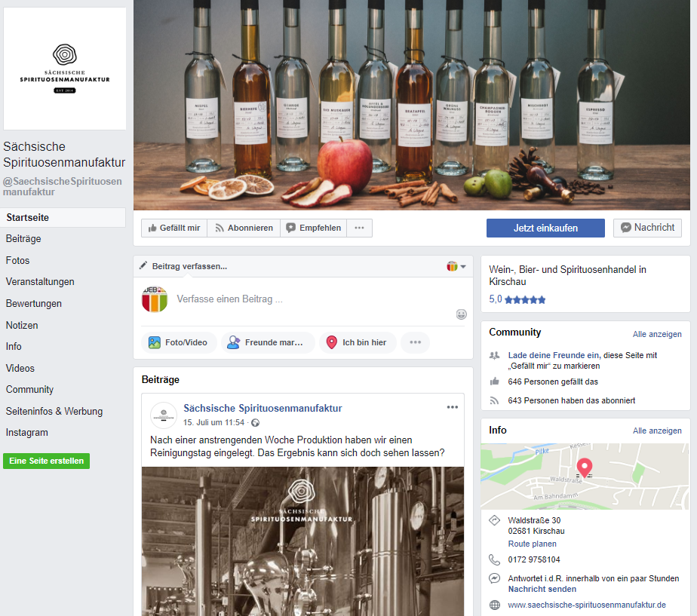
Task: Click the phone number 0172 9758104
Action: tap(534, 559)
